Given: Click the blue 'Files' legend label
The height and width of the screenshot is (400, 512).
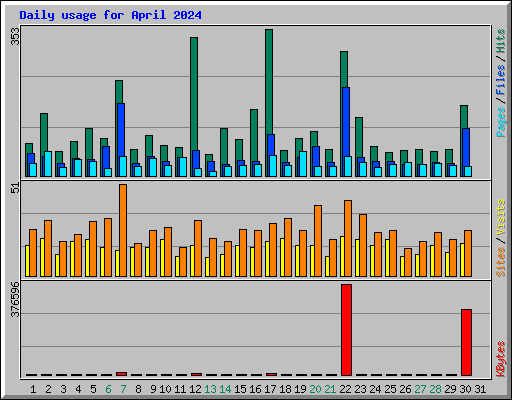Looking at the screenshot, I should click(501, 80).
